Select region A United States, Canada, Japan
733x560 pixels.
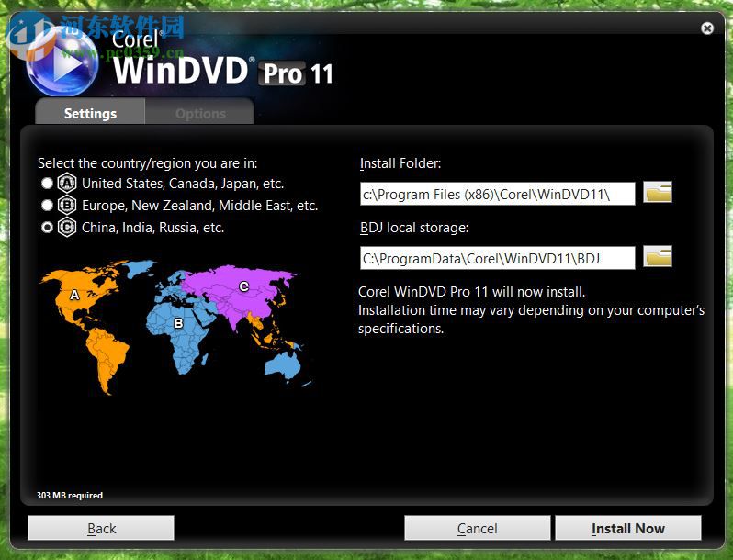(x=47, y=183)
